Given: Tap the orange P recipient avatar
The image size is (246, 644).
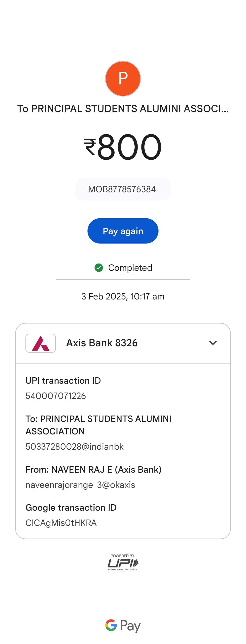Looking at the screenshot, I should click(x=123, y=79).
